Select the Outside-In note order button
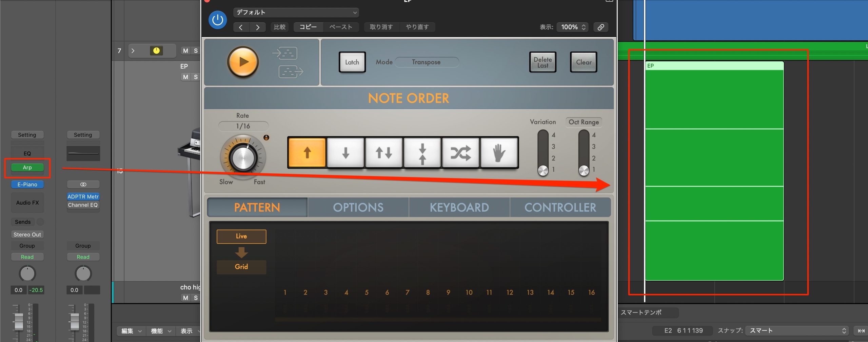The height and width of the screenshot is (342, 868). (422, 153)
